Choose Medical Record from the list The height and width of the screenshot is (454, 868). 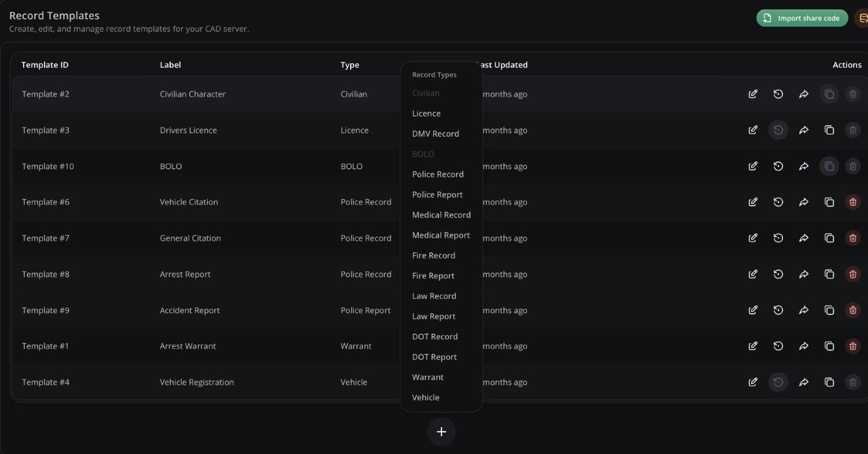pyautogui.click(x=441, y=215)
